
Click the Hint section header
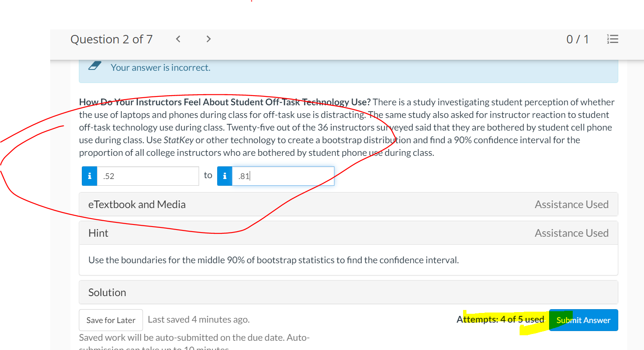(x=98, y=232)
